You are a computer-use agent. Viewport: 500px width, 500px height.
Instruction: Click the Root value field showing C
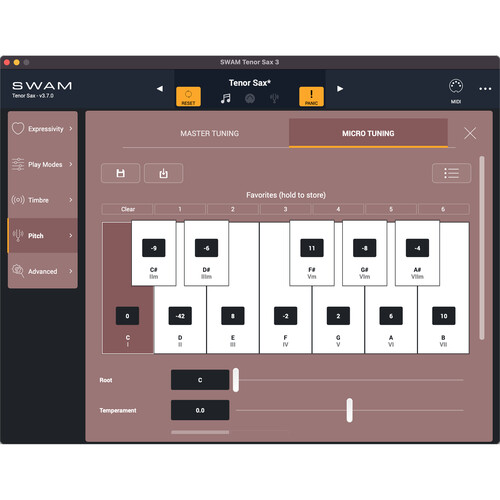(200, 380)
